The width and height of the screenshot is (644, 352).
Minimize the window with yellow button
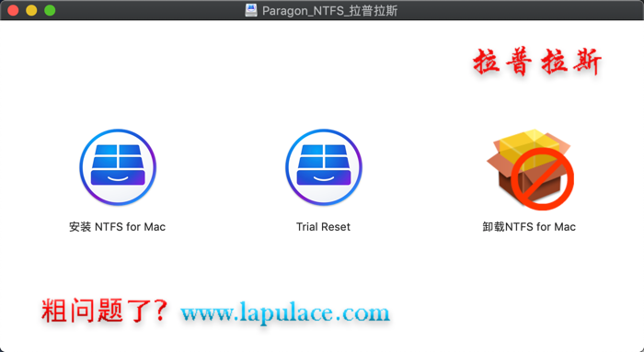pyautogui.click(x=31, y=10)
